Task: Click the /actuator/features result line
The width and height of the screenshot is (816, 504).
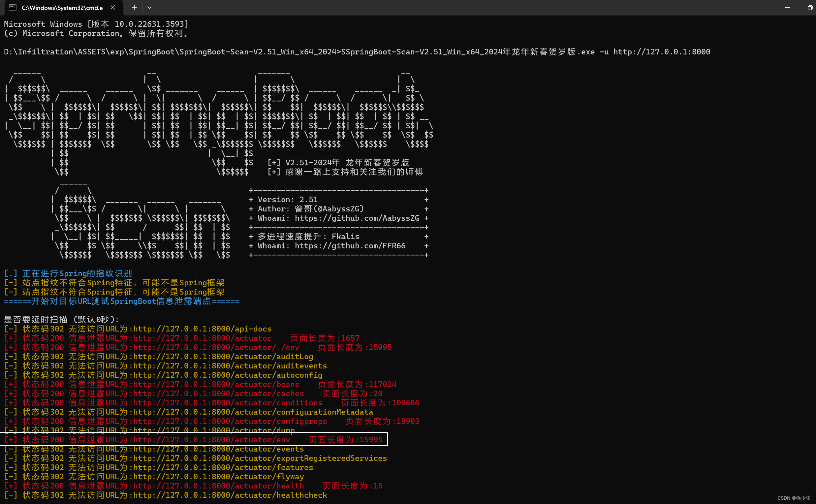Action: click(159, 467)
